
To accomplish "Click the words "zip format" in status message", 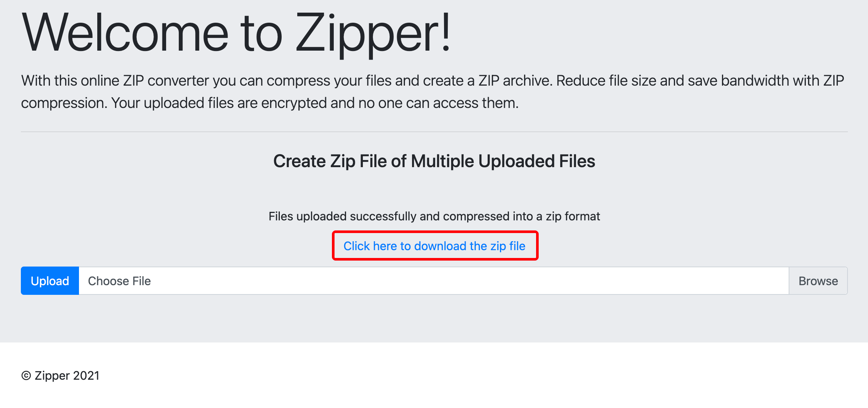I will [573, 216].
